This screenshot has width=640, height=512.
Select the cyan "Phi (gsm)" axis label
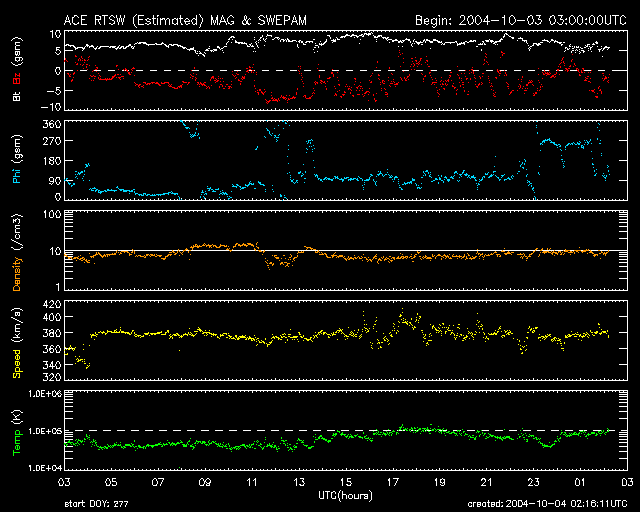tap(17, 159)
